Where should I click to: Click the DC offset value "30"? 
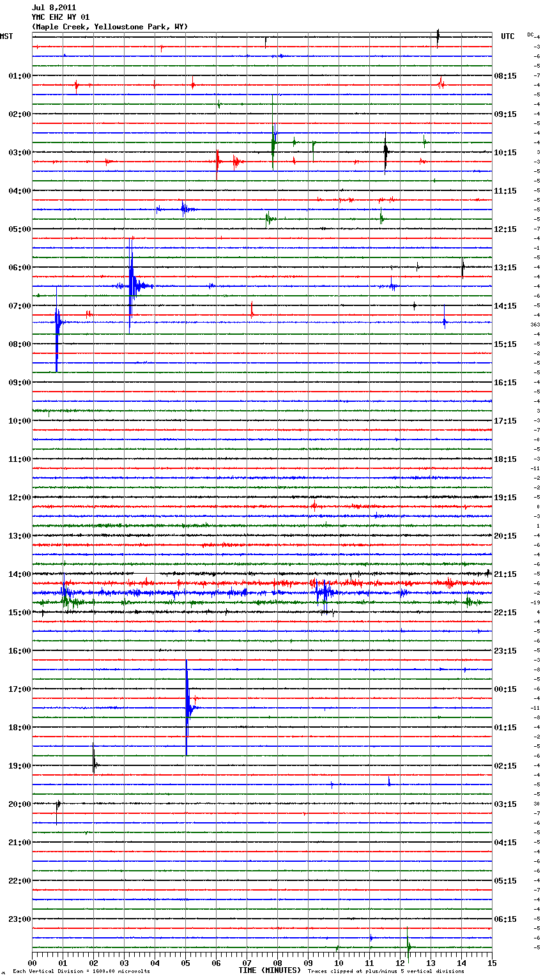pos(537,804)
